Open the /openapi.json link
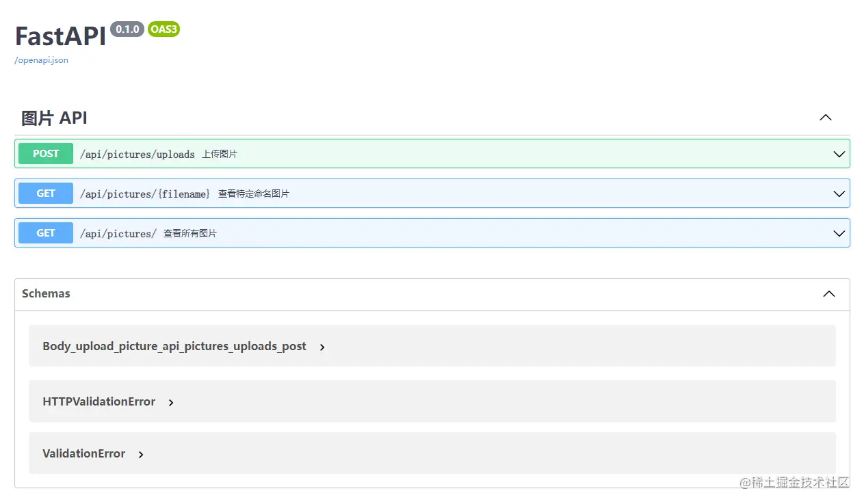 41,60
